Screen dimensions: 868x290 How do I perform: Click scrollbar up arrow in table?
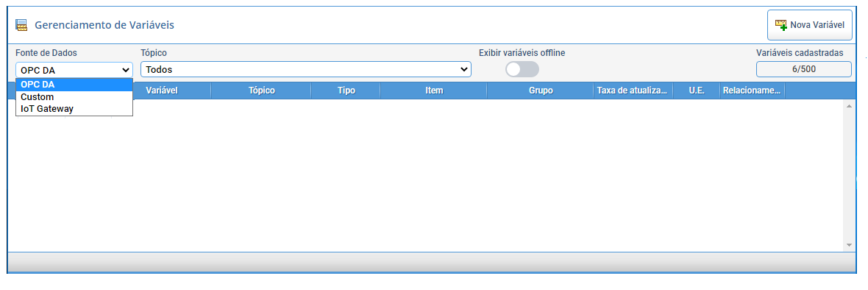(x=849, y=106)
